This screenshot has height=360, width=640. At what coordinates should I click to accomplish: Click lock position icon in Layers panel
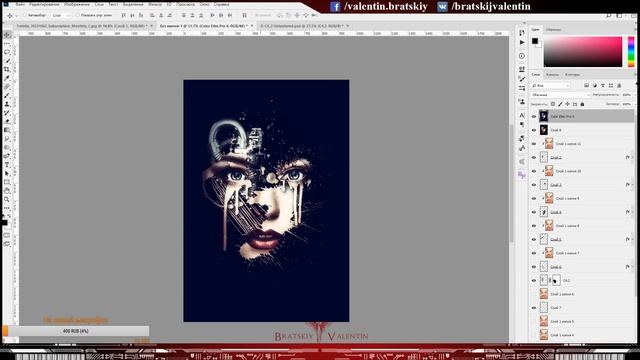(x=567, y=104)
